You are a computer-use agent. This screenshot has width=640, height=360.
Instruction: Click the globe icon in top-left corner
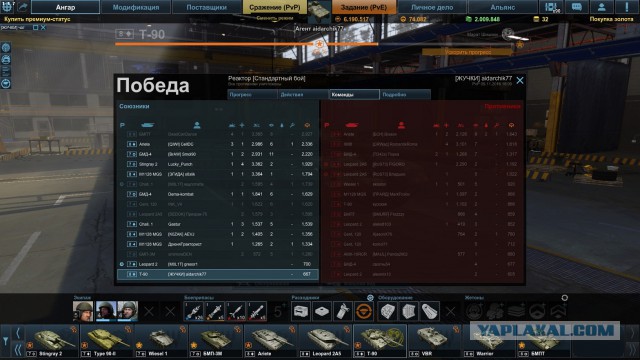click(7, 7)
